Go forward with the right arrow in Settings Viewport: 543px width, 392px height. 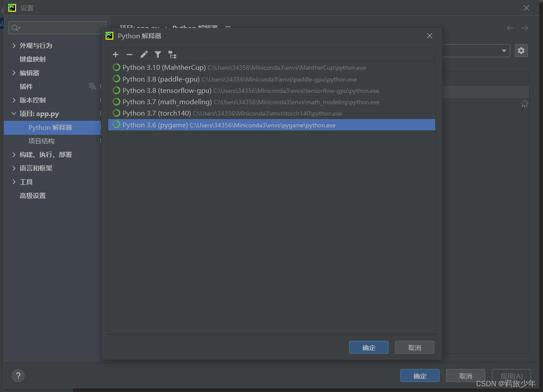pos(525,28)
